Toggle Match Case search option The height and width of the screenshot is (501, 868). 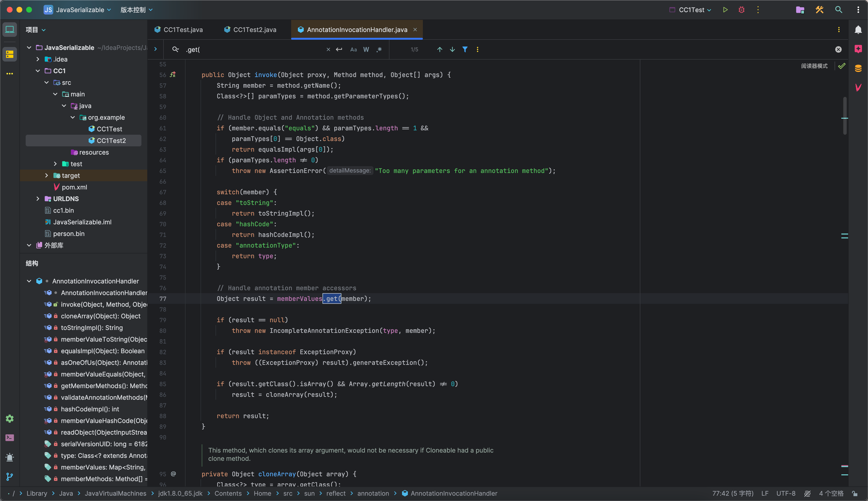(x=354, y=50)
